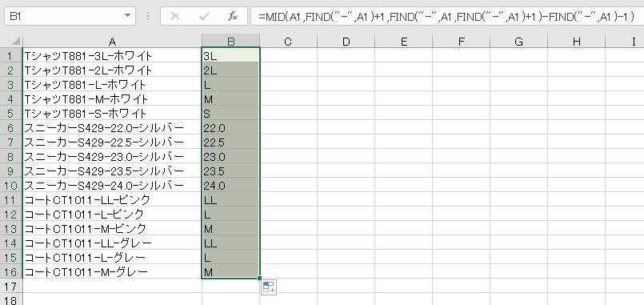644x305 pixels.
Task: Click cell スニーカーS429-22.0-シルバー
Action: point(112,127)
